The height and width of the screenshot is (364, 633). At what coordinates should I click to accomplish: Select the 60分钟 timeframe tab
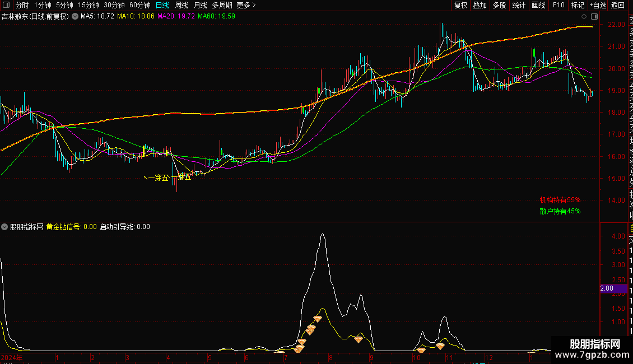139,5
